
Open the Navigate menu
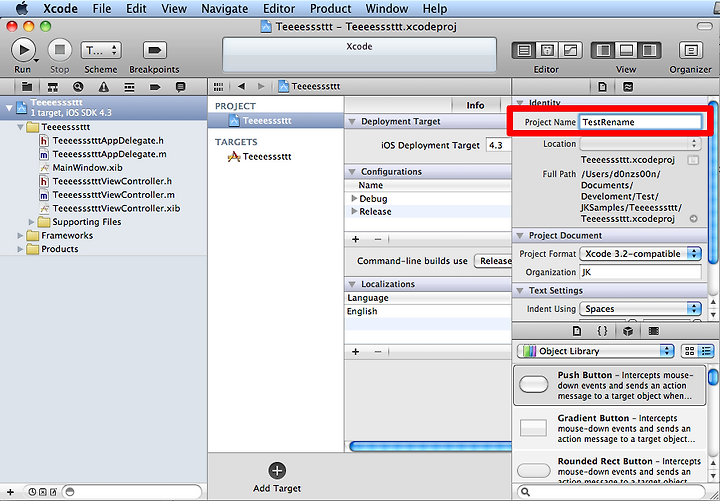pos(225,9)
